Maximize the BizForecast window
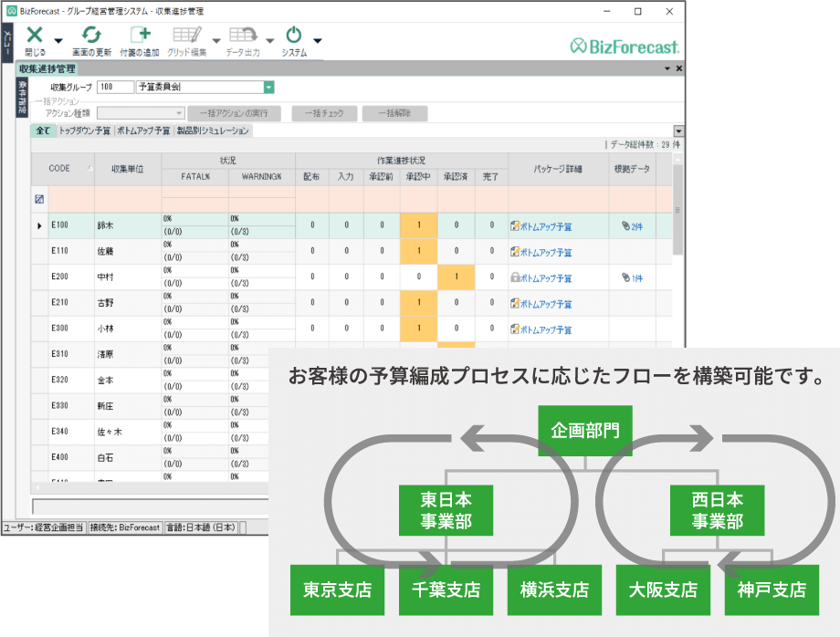 pos(638,11)
